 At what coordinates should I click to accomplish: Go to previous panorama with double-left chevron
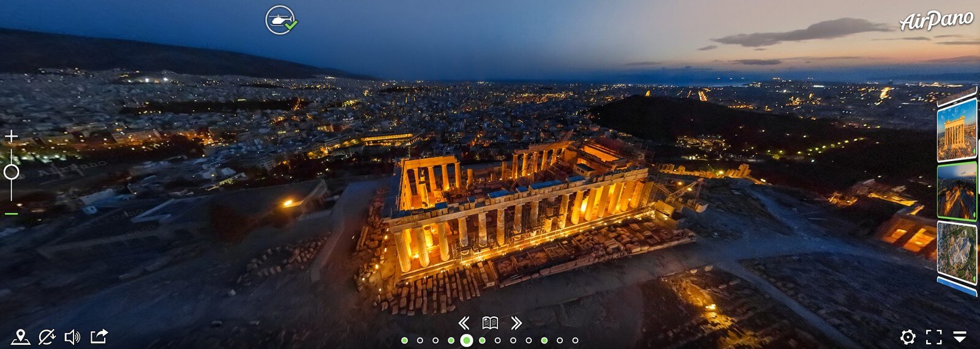tap(464, 323)
